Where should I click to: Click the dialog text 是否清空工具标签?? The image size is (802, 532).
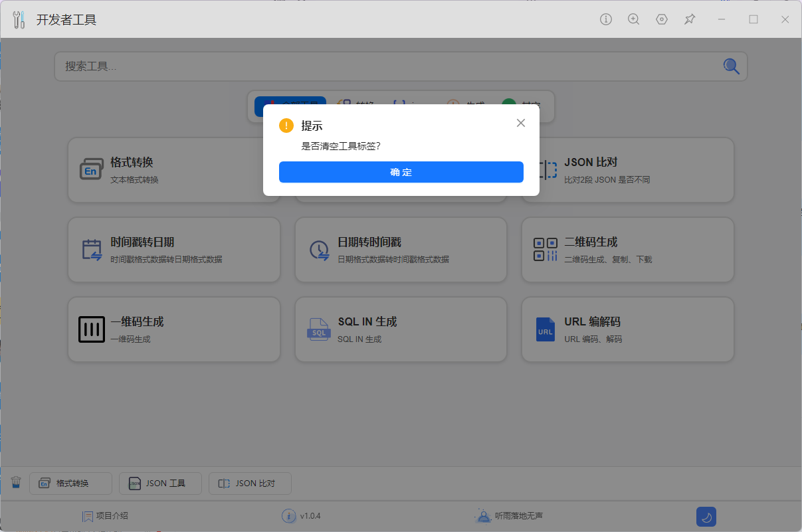coord(341,146)
